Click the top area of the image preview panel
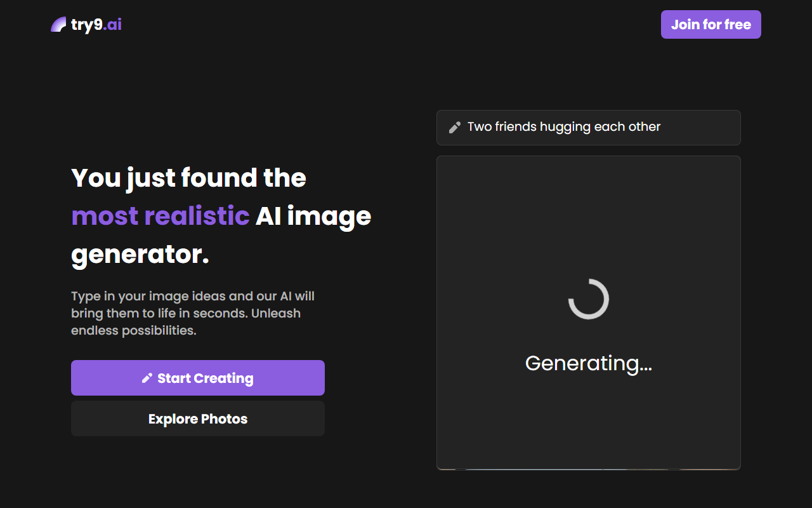 [x=588, y=190]
